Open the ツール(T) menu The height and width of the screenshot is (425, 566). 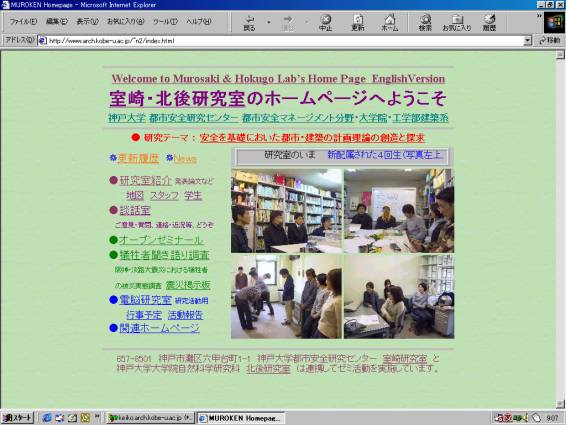coord(165,21)
